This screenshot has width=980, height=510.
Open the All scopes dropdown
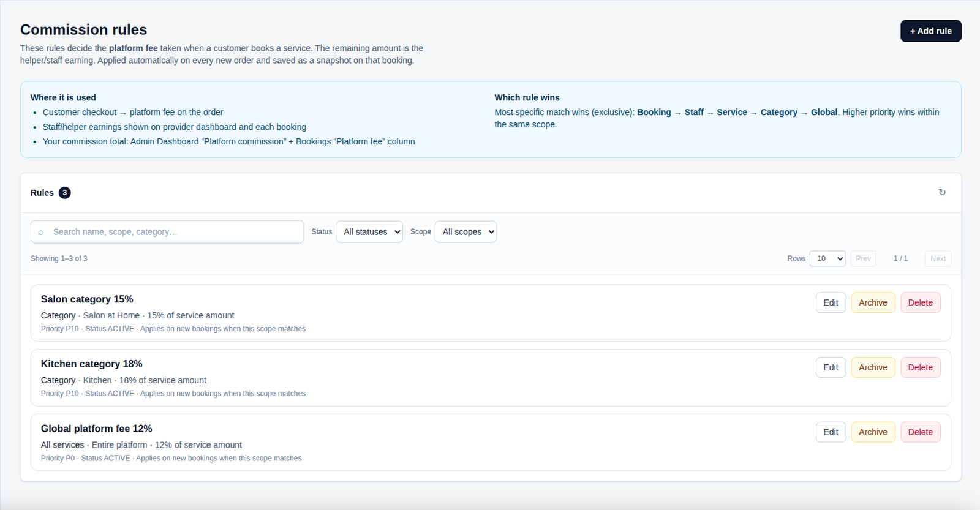(x=466, y=232)
